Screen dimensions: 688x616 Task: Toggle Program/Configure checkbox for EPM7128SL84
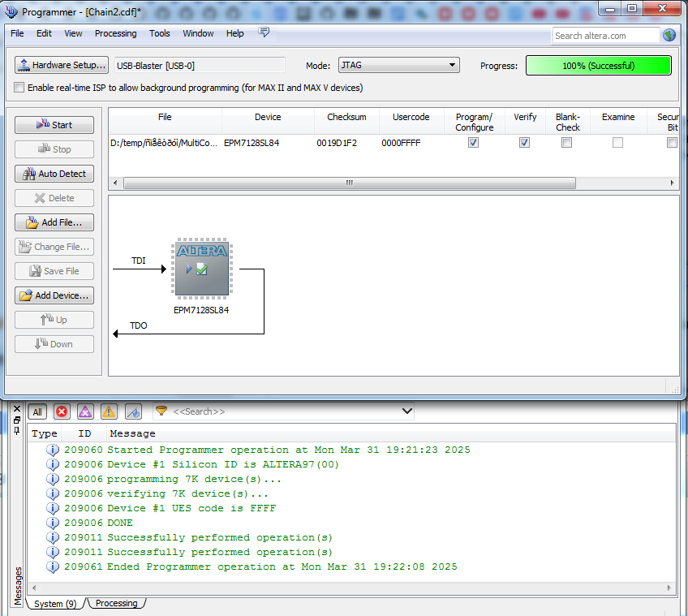coord(473,143)
